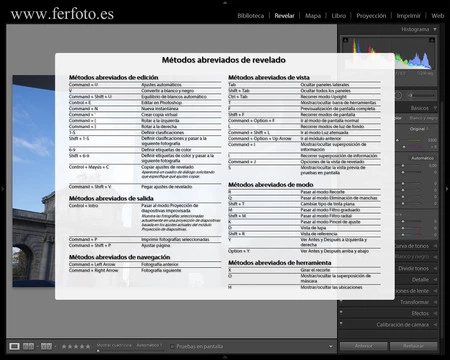Select the reference view icon in toolbar
Viewport: 450px width, 360px height.
(28, 346)
